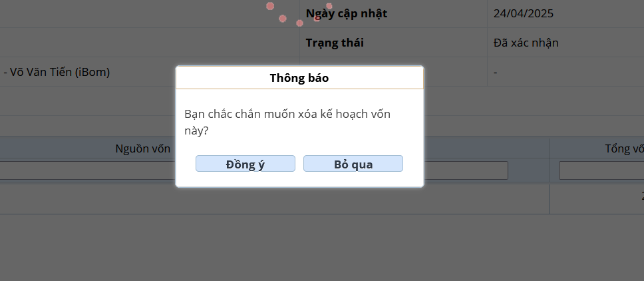Sort by the Tổng vốn column header
The image size is (644, 281).
(x=624, y=148)
